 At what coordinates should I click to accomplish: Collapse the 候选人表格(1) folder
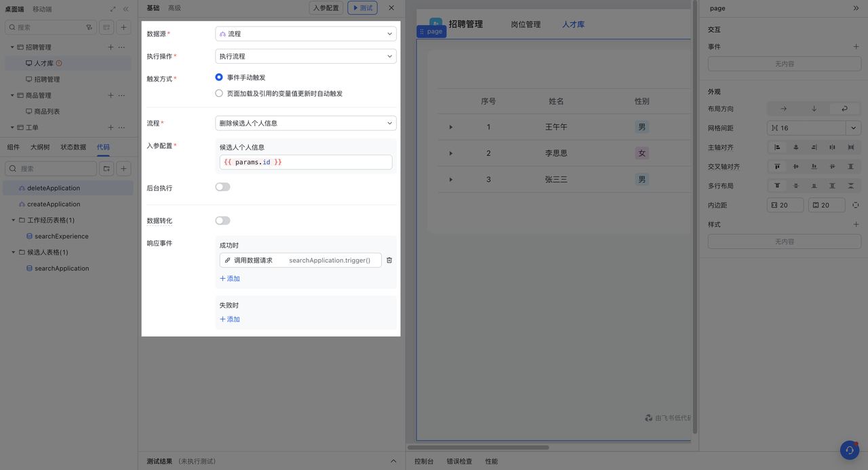click(14, 252)
